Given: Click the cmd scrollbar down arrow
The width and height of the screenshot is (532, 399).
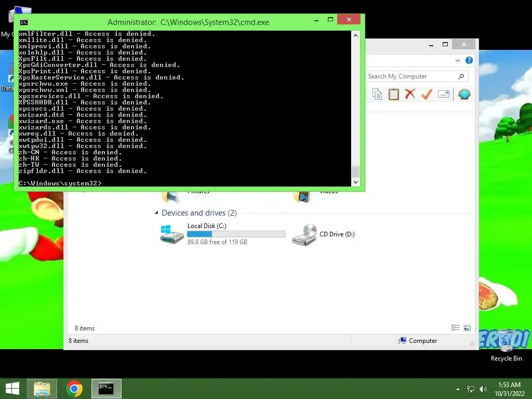Looking at the screenshot, I should [355, 182].
